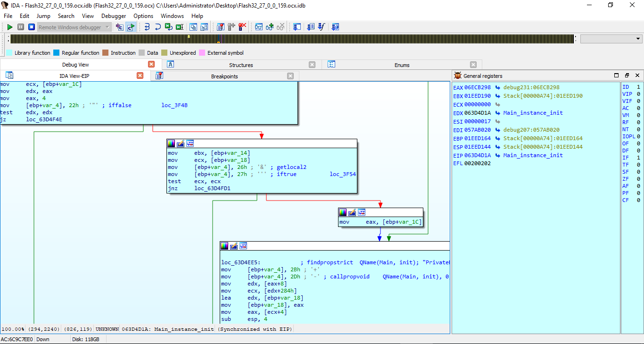644x344 pixels.
Task: Set color of the ebx node via swatch
Action: [x=171, y=143]
